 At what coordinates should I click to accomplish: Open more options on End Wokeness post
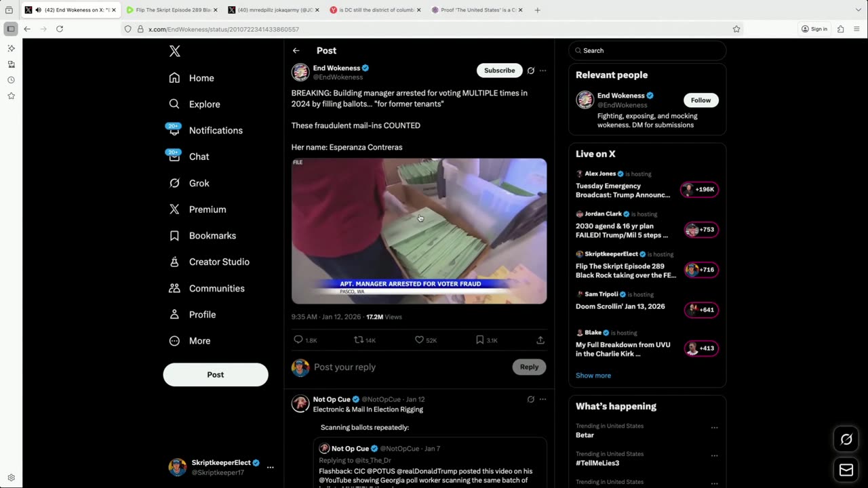[x=542, y=70]
